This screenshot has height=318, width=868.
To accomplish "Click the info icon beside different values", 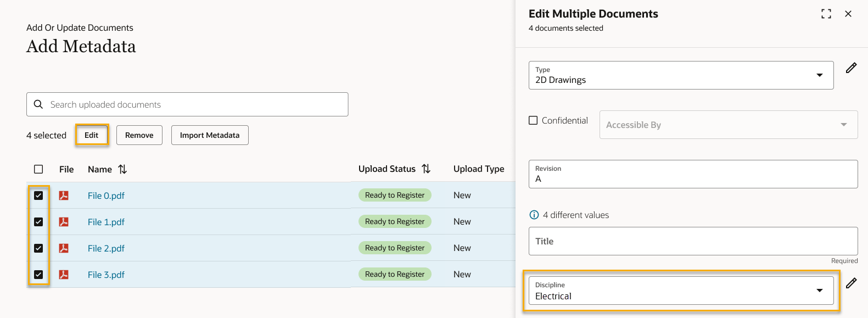I will click(x=534, y=215).
